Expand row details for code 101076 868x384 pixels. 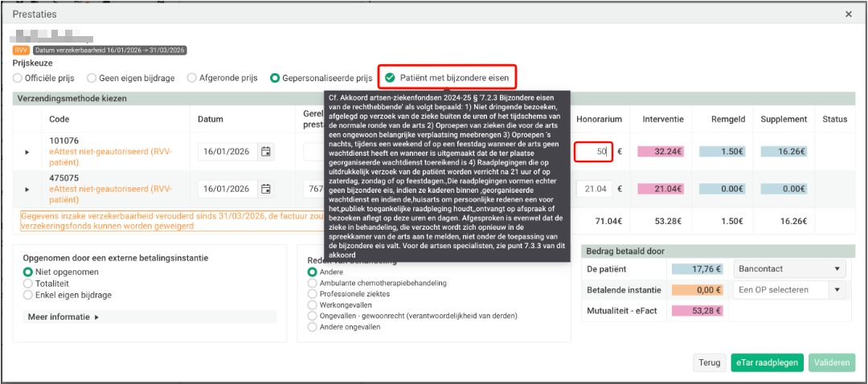pos(27,152)
